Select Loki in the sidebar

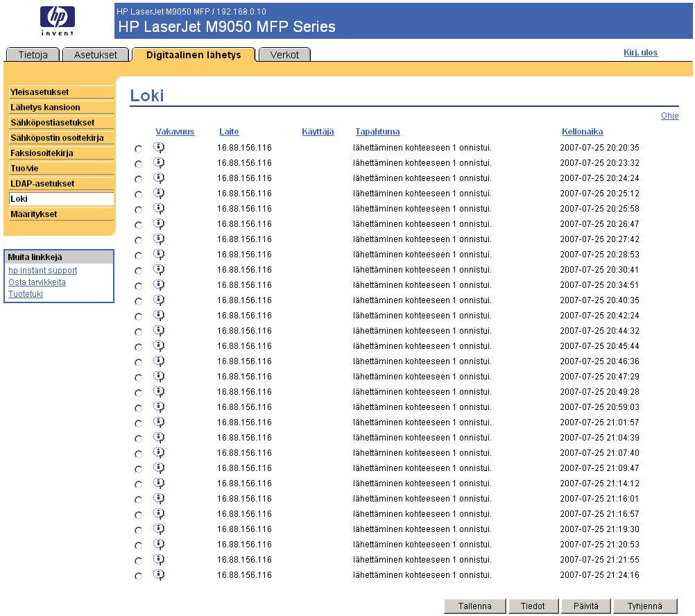(61, 199)
